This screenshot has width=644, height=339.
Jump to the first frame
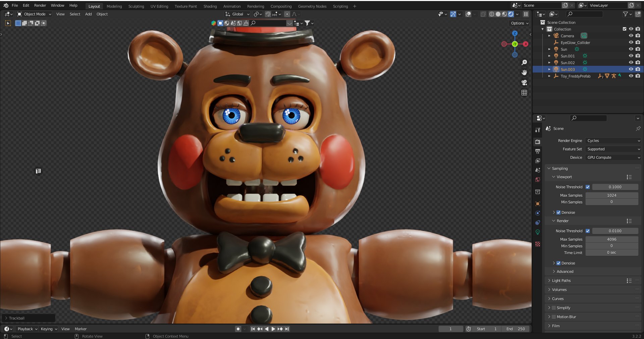coord(253,329)
